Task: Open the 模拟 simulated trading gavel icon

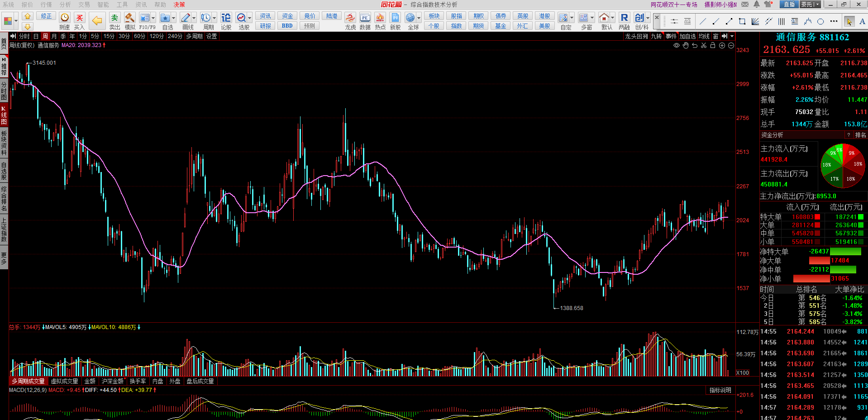Action: [x=130, y=18]
